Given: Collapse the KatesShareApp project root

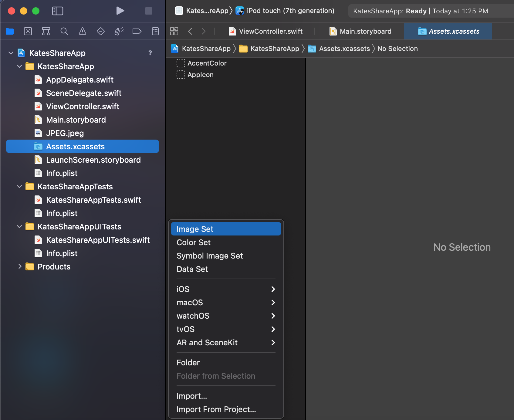Looking at the screenshot, I should 11,53.
